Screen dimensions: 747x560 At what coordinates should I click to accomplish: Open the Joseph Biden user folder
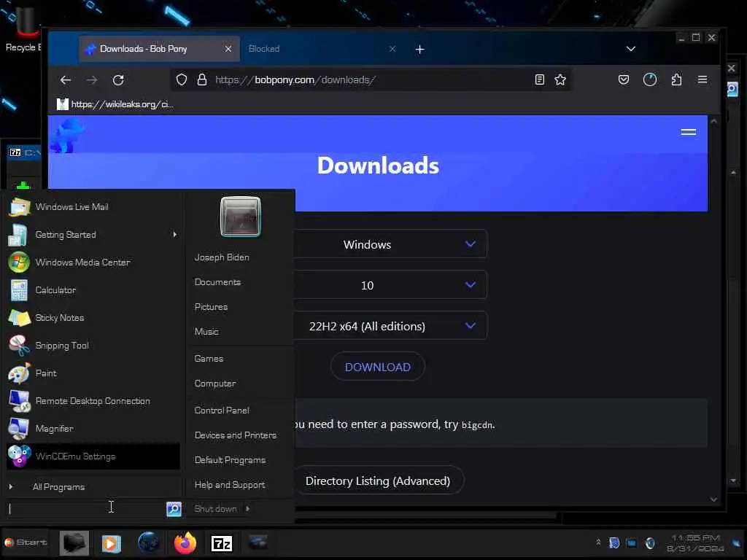pos(222,257)
